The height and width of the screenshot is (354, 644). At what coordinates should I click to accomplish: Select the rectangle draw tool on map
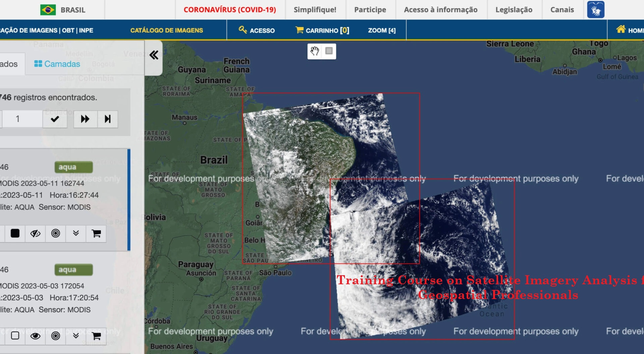(329, 51)
